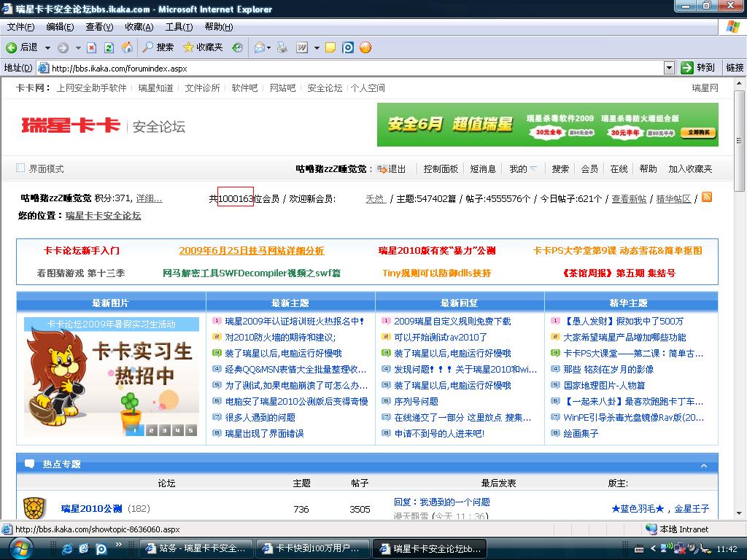This screenshot has height=560, width=747.
Task: Click the green 转到 Go button
Action: pos(698,68)
